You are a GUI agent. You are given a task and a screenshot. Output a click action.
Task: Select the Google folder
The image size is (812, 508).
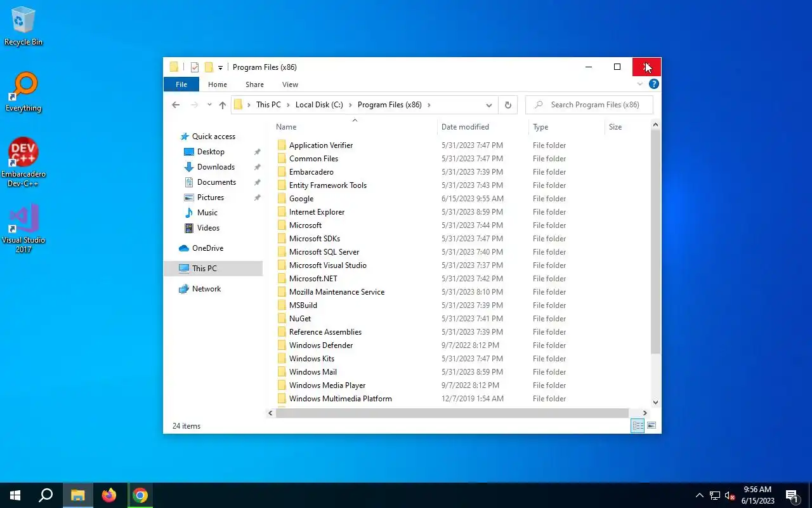pos(301,199)
